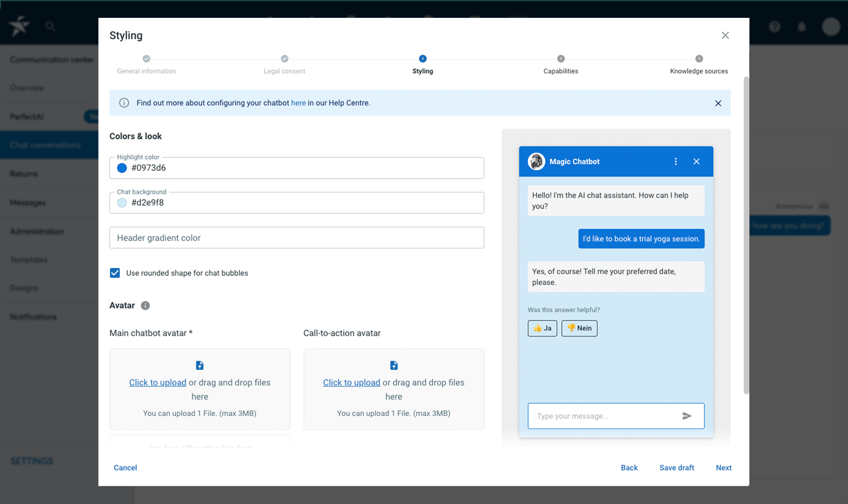This screenshot has height=504, width=848.
Task: Click the General information step circle
Action: [146, 58]
